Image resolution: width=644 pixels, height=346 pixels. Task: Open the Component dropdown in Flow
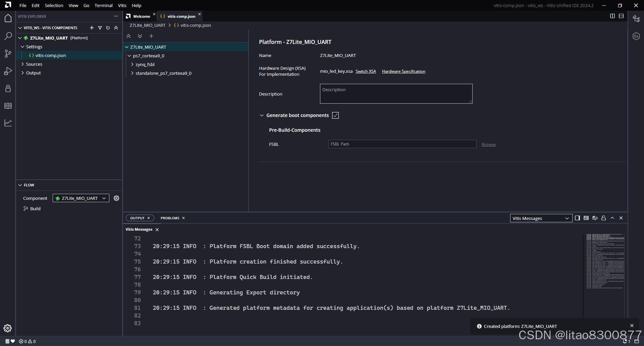click(x=81, y=198)
